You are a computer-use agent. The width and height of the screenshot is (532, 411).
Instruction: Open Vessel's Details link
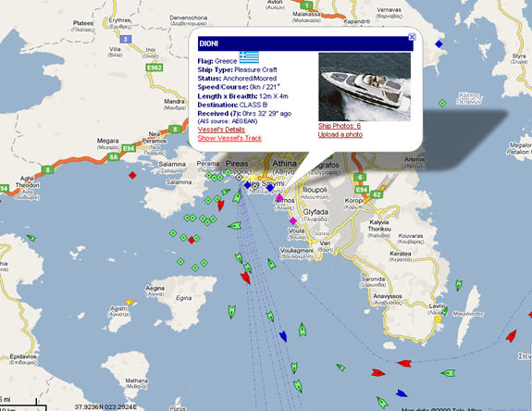pos(221,130)
